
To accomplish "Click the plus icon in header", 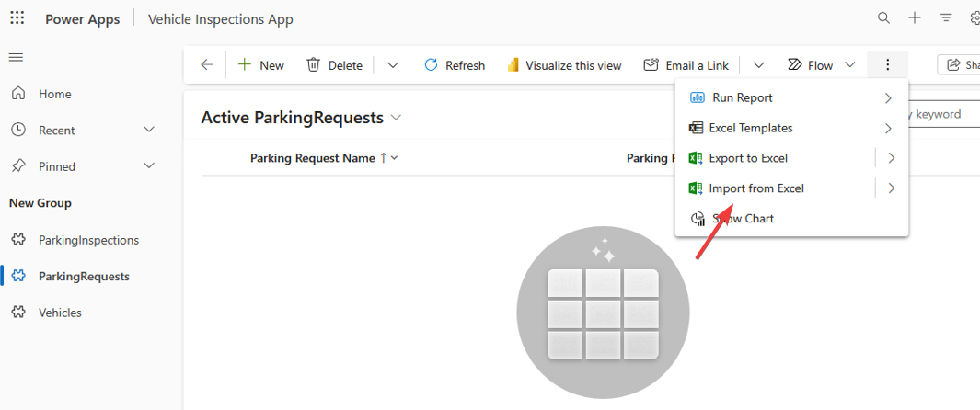I will tap(915, 18).
